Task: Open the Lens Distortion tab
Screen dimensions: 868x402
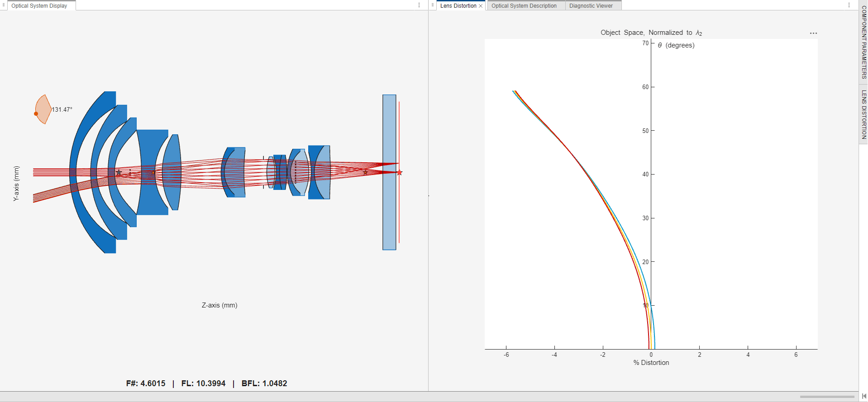Action: pyautogui.click(x=458, y=6)
